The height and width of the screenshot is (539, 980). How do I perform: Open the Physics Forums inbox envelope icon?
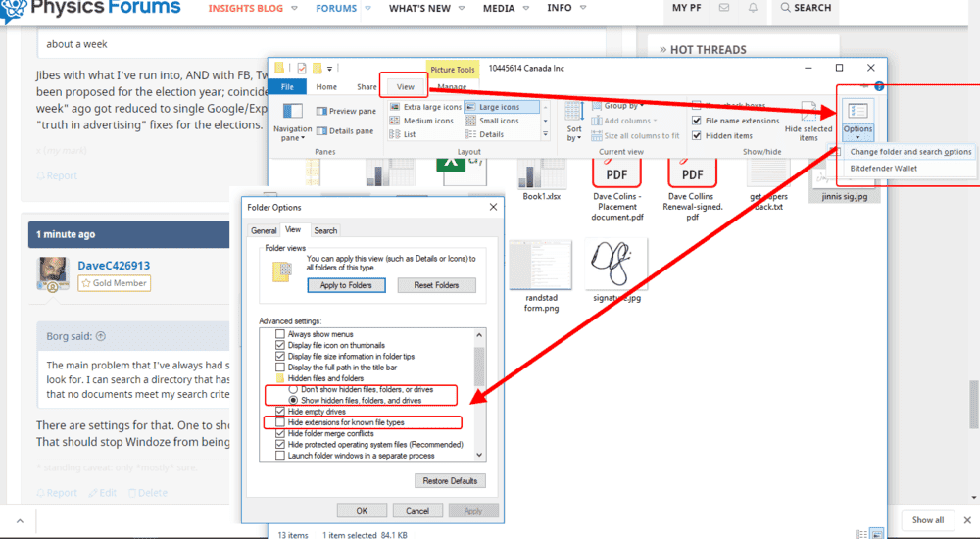click(x=724, y=8)
